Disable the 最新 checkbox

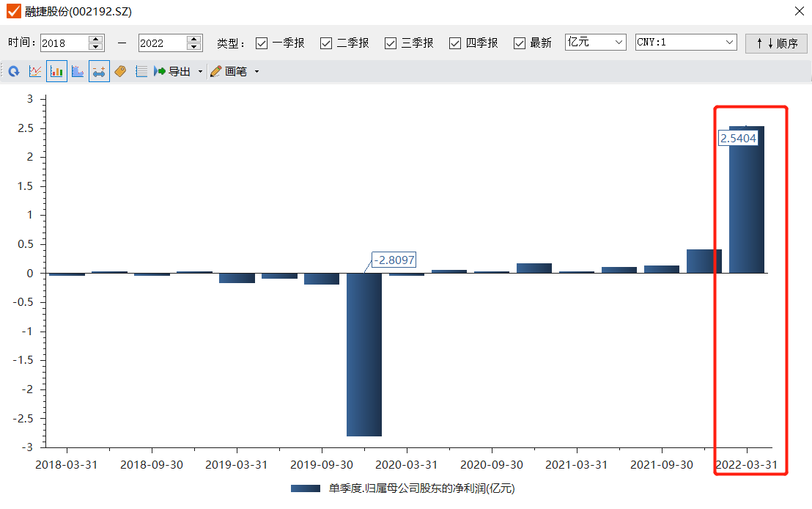coord(520,43)
